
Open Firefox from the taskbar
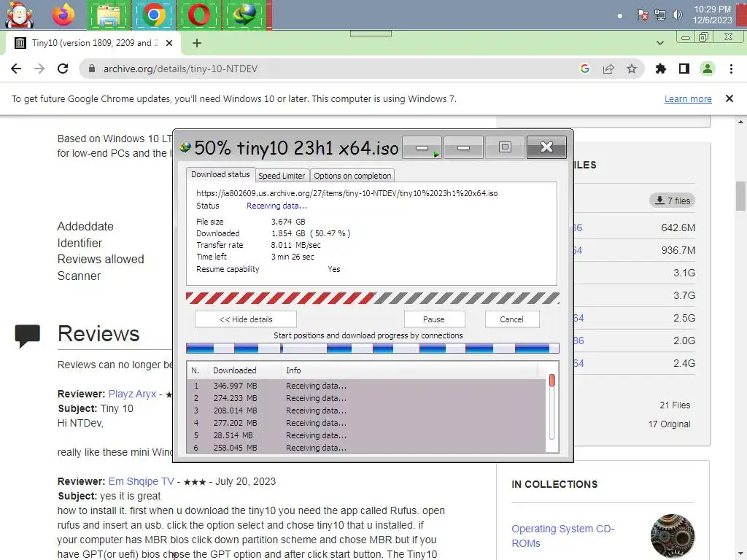(x=63, y=15)
